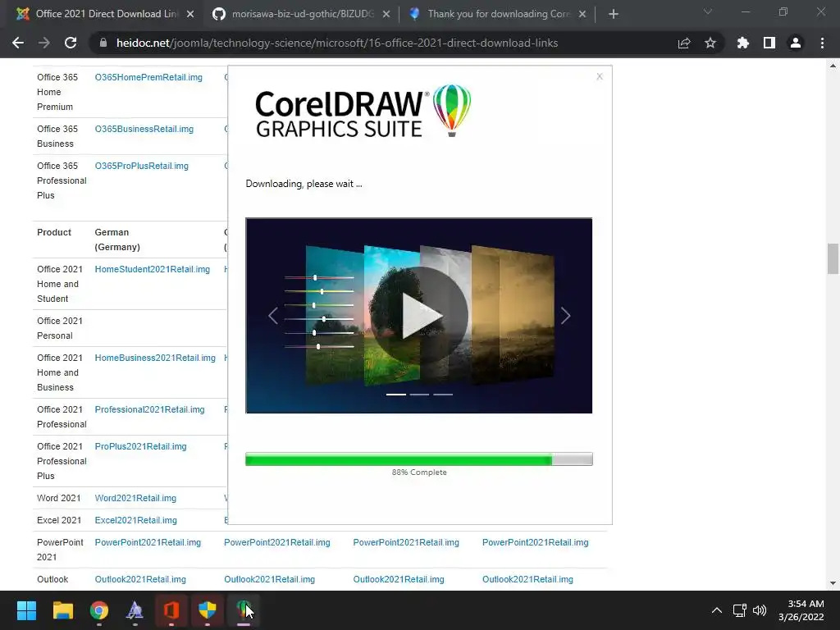Click the 'Product' table header
Screen dimensions: 840x630
point(54,232)
